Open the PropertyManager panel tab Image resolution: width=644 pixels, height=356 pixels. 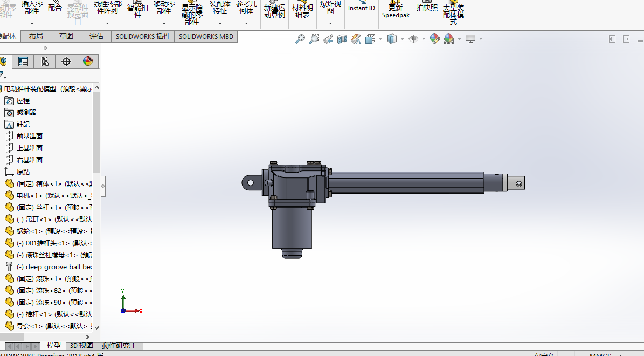[x=23, y=61]
